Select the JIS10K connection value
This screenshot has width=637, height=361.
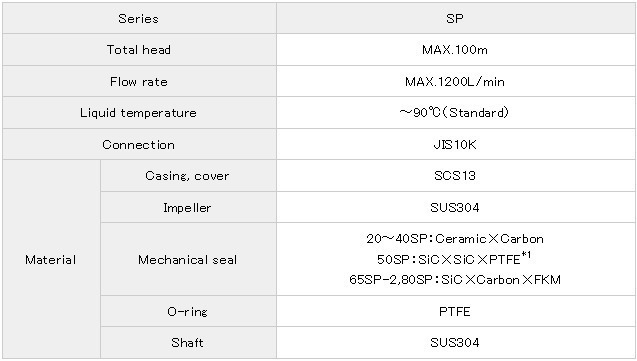point(455,145)
